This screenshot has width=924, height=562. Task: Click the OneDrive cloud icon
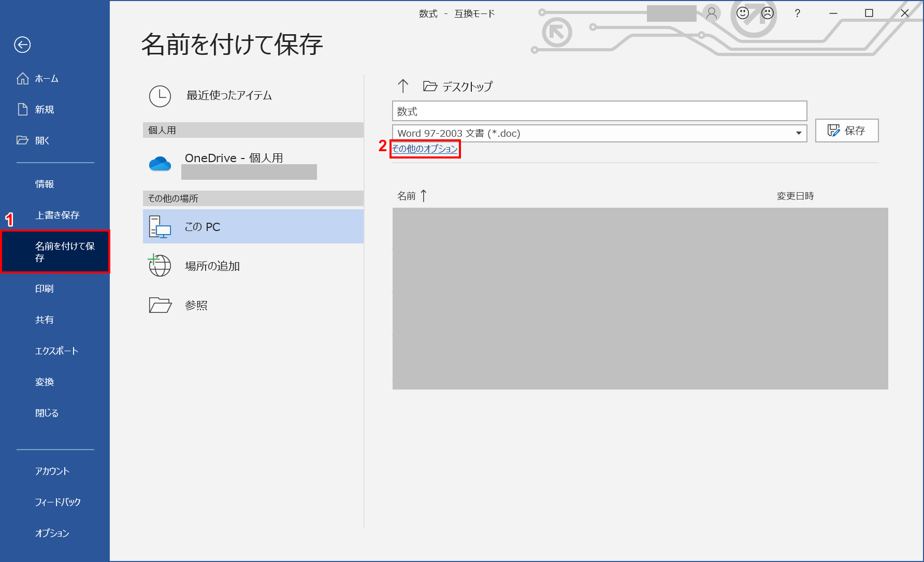coord(160,164)
